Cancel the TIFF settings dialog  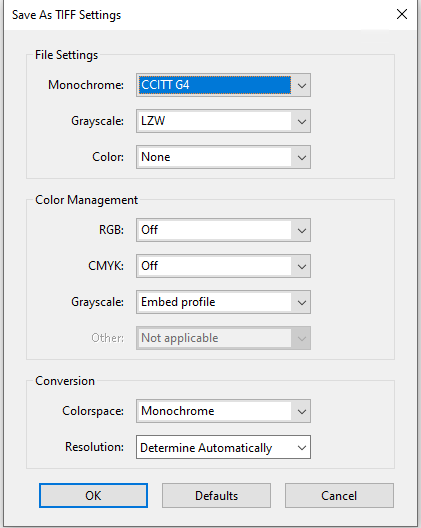(x=339, y=496)
